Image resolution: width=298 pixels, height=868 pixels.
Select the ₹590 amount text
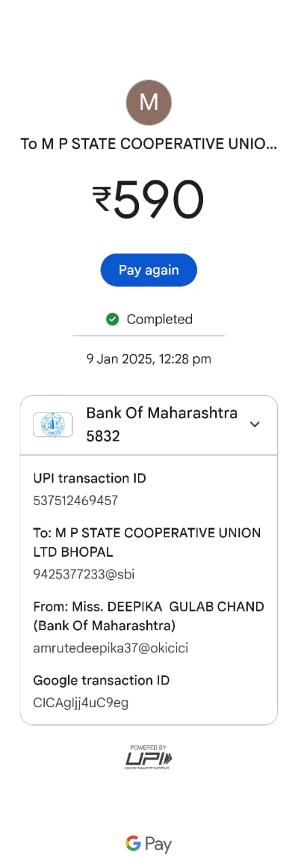(x=149, y=200)
